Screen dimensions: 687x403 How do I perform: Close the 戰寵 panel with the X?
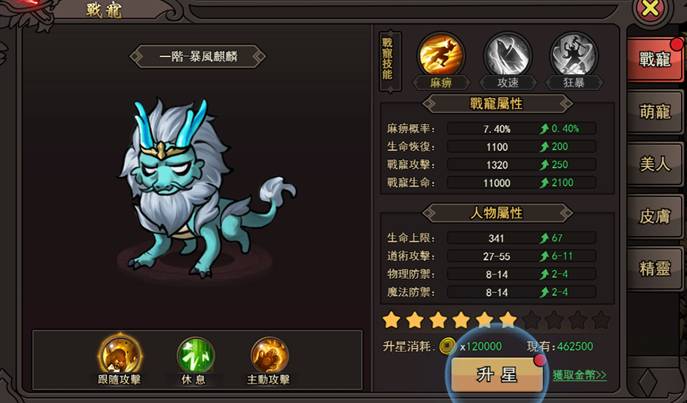click(650, 9)
